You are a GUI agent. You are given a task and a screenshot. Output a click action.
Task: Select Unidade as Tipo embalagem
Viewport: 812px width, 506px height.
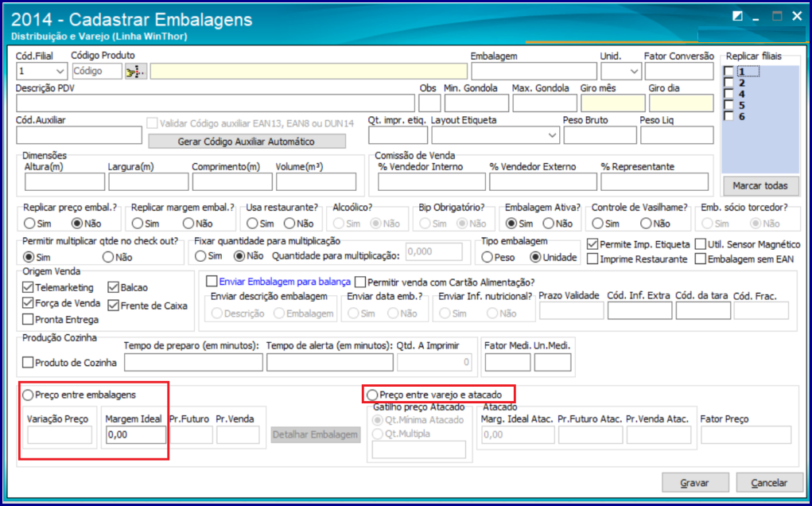(536, 257)
